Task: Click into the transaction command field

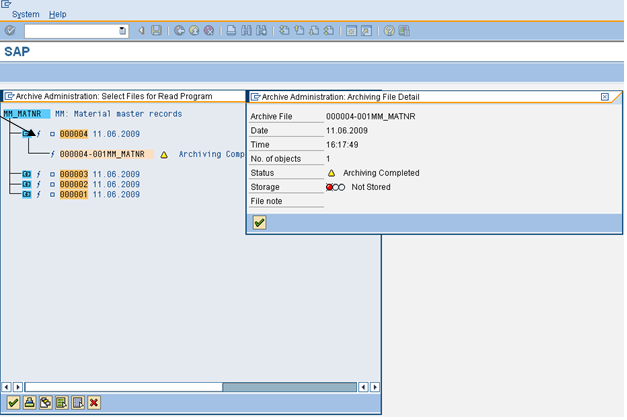Action: point(72,31)
